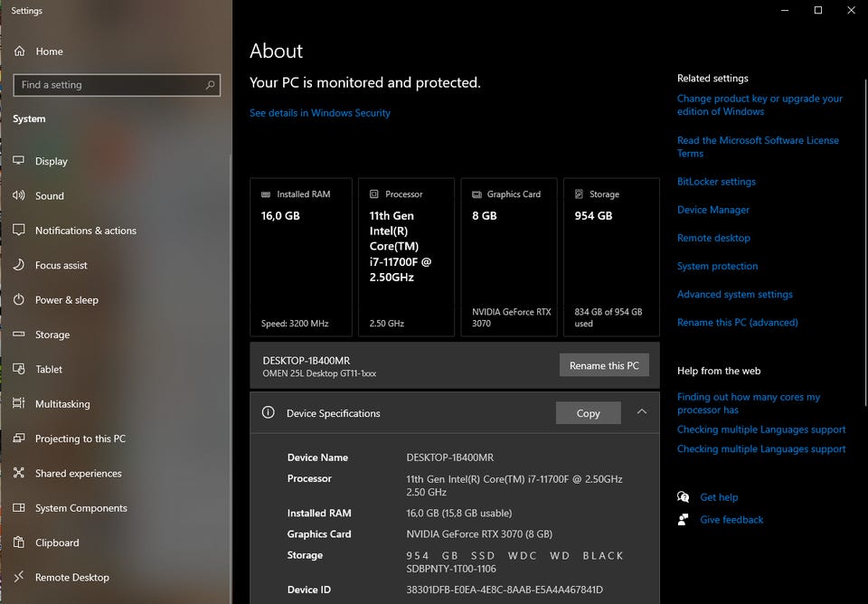Click Speed: 3200 MHz text
The width and height of the screenshot is (868, 604).
point(295,324)
